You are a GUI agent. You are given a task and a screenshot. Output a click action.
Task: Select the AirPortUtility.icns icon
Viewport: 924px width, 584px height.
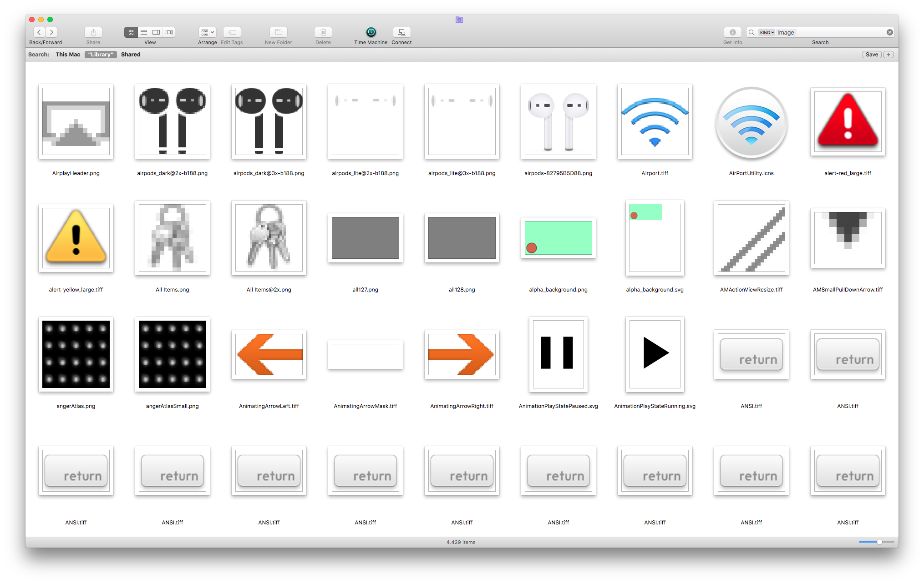751,122
